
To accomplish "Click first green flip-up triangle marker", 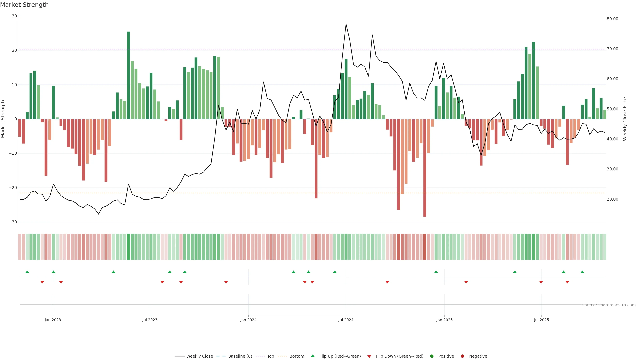I will 27,272.
